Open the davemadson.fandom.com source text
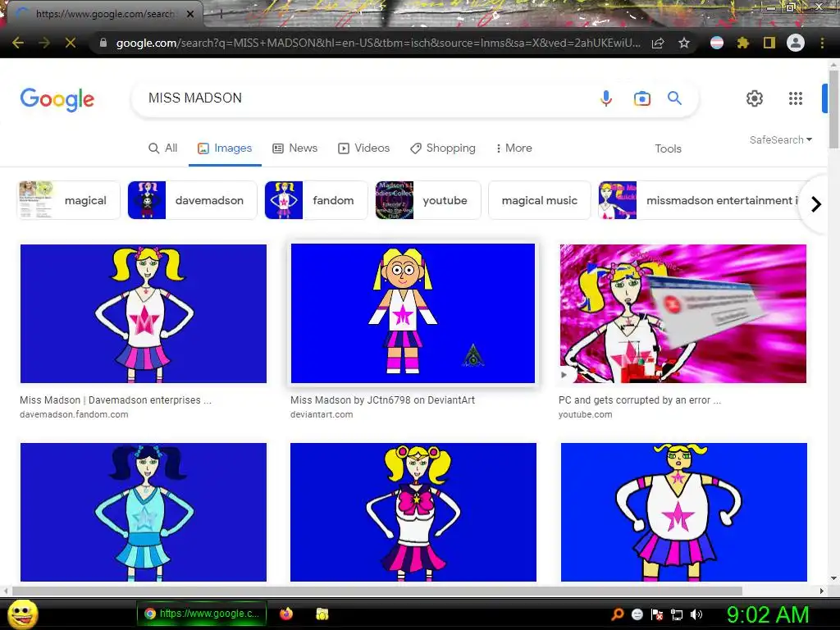840x630 pixels. tap(74, 414)
